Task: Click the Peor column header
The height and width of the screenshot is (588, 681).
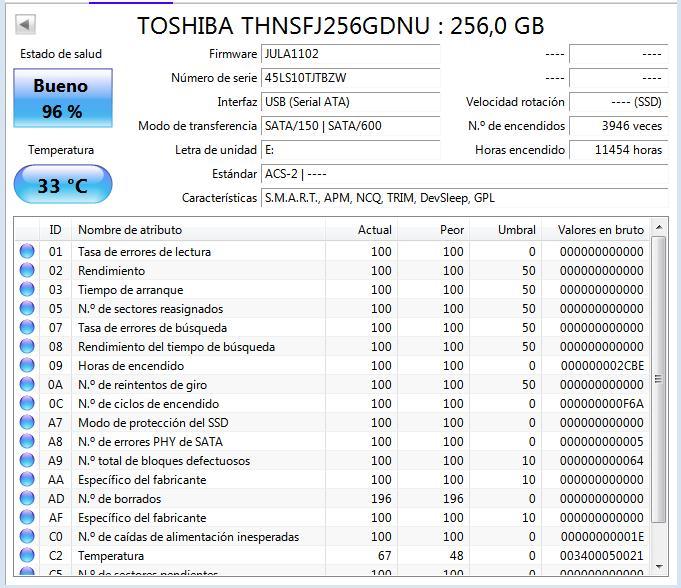Action: pos(433,230)
